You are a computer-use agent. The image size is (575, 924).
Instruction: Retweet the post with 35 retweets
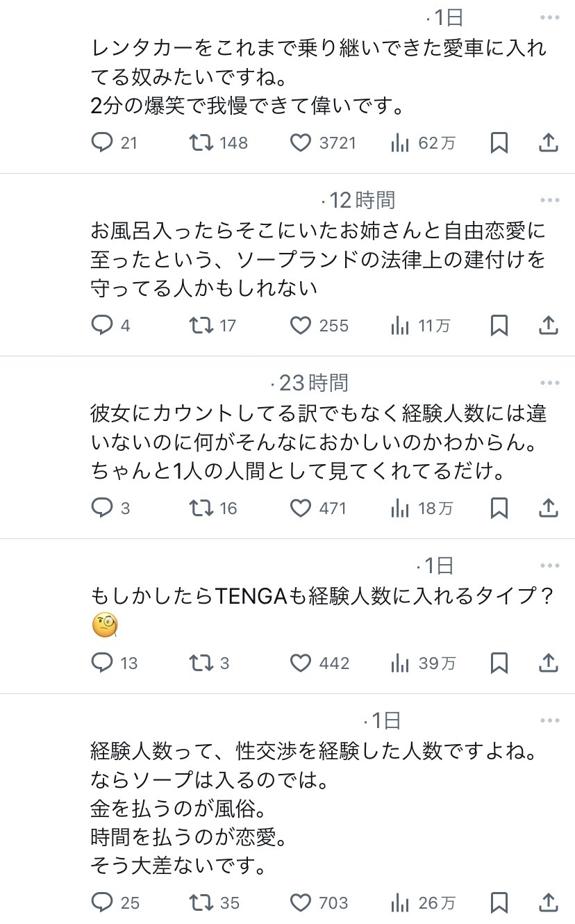click(202, 902)
